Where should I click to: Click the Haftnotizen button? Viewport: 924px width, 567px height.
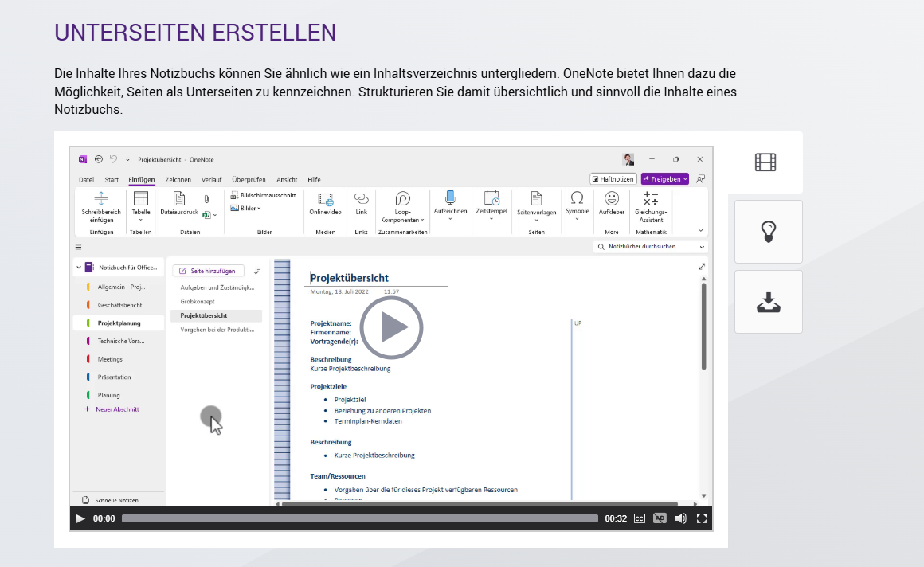pyautogui.click(x=613, y=179)
